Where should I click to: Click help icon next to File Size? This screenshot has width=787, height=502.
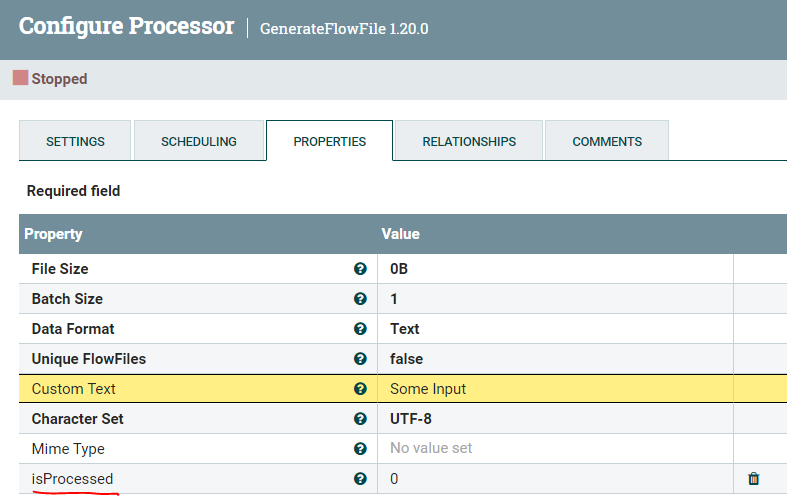pos(360,269)
